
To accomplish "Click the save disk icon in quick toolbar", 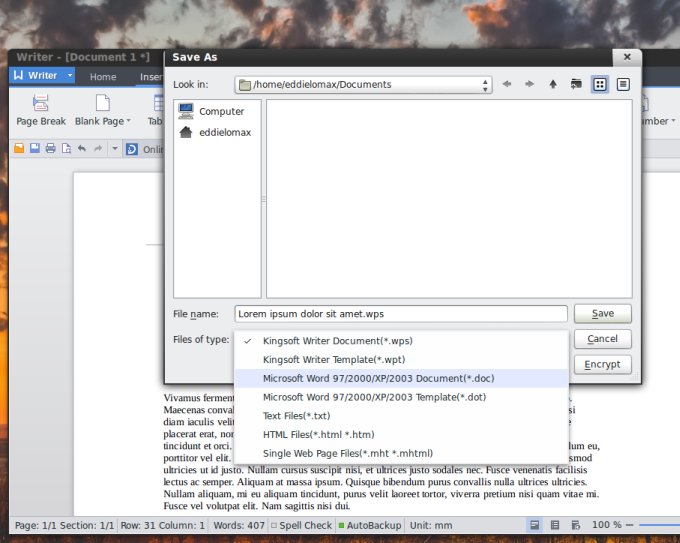I will tap(35, 149).
